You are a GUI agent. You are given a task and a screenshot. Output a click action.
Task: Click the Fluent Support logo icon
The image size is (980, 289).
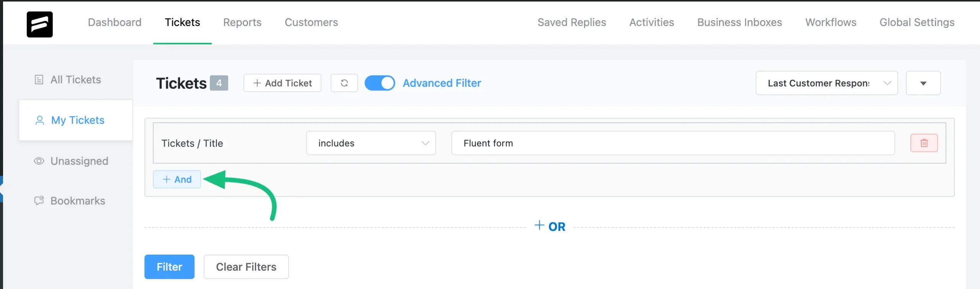click(39, 24)
